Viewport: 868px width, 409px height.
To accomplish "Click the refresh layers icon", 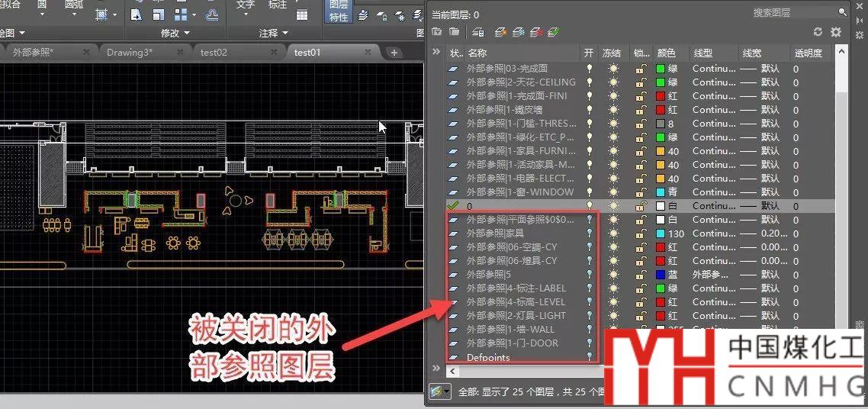I will 818,32.
